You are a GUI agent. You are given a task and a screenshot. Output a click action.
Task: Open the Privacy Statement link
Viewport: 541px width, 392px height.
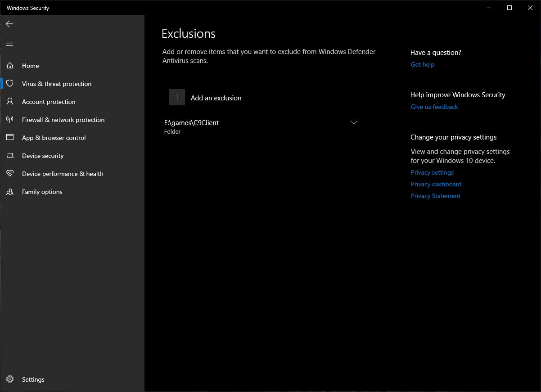point(435,196)
